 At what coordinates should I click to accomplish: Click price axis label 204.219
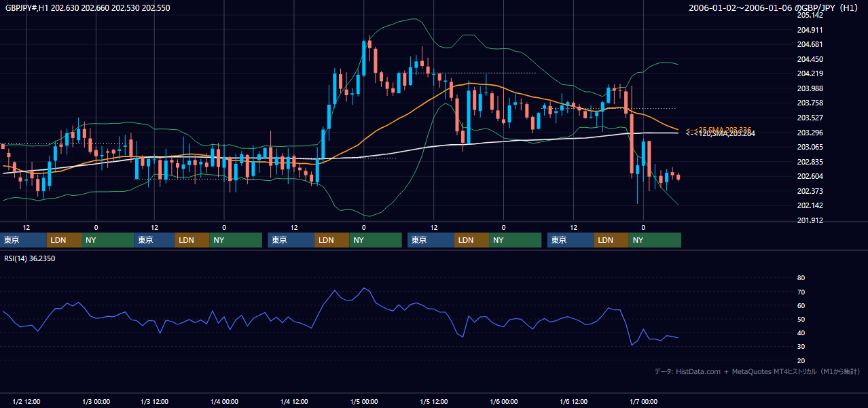[x=810, y=74]
